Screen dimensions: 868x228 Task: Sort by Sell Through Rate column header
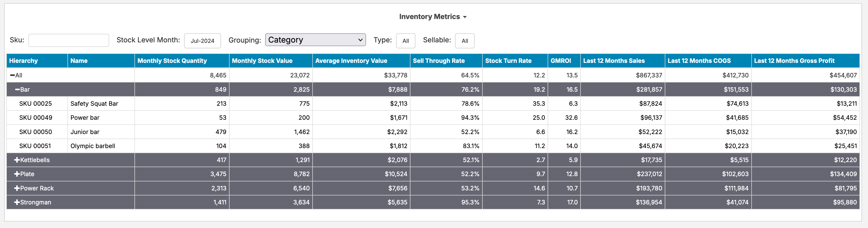point(438,61)
